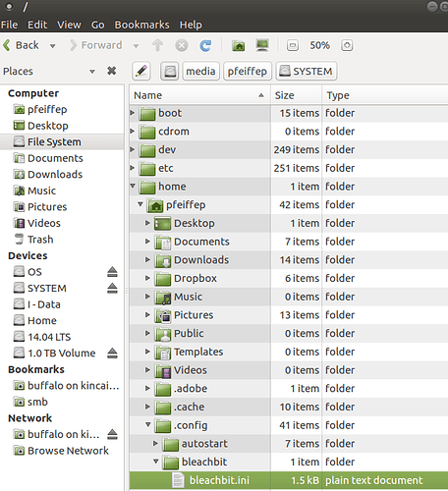Image resolution: width=448 pixels, height=491 pixels.
Task: Click the Home folder toolbar icon
Action: point(239,45)
